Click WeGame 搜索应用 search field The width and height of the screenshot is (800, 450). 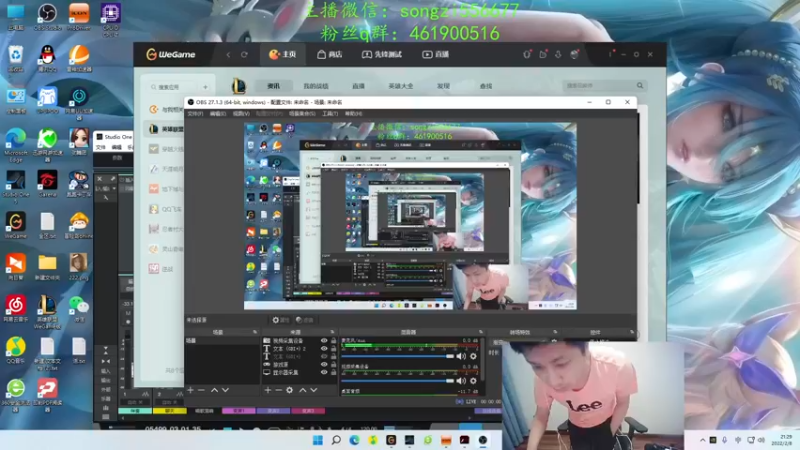(x=173, y=87)
